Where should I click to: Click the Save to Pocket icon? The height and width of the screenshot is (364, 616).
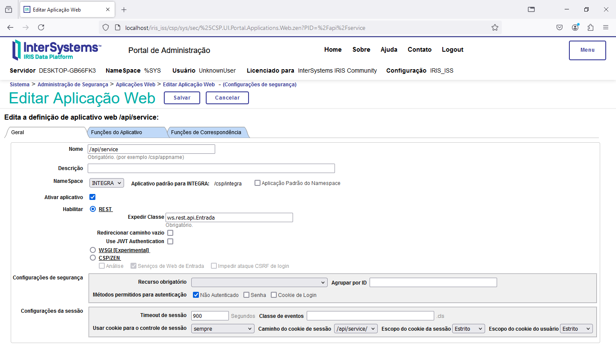tap(560, 27)
